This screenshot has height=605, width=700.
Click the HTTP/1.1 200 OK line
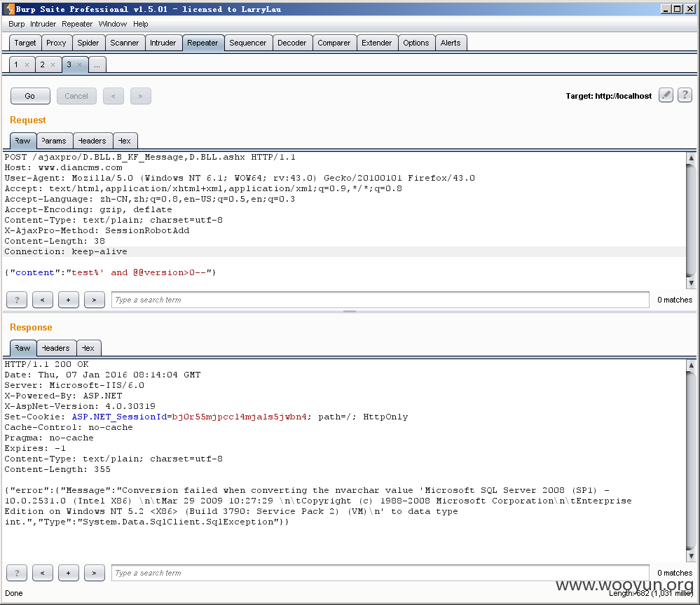click(46, 365)
